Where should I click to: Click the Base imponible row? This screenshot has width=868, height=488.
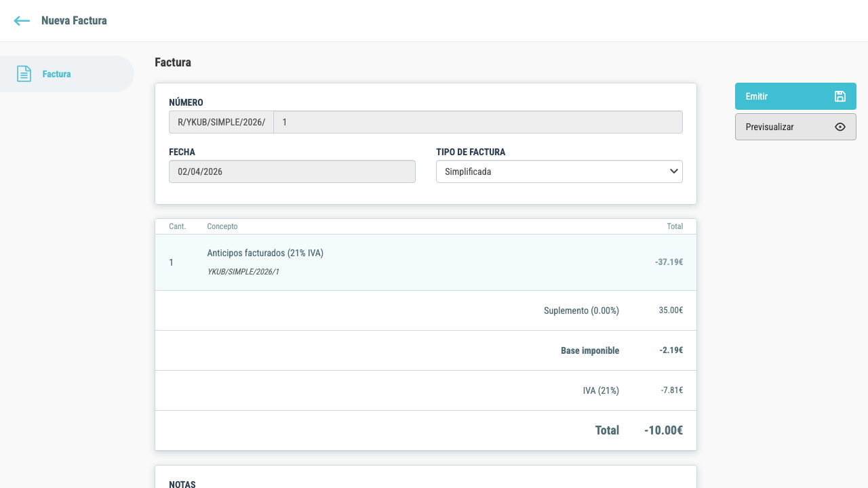[426, 350]
